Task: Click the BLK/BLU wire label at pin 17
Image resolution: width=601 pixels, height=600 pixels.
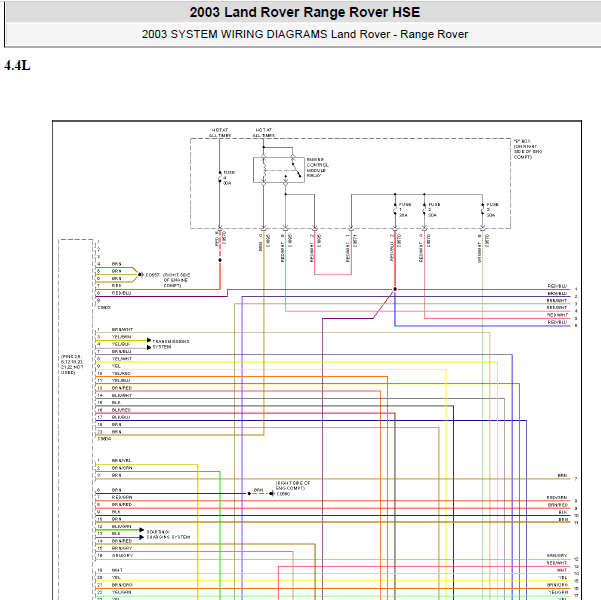Action: 121,417
